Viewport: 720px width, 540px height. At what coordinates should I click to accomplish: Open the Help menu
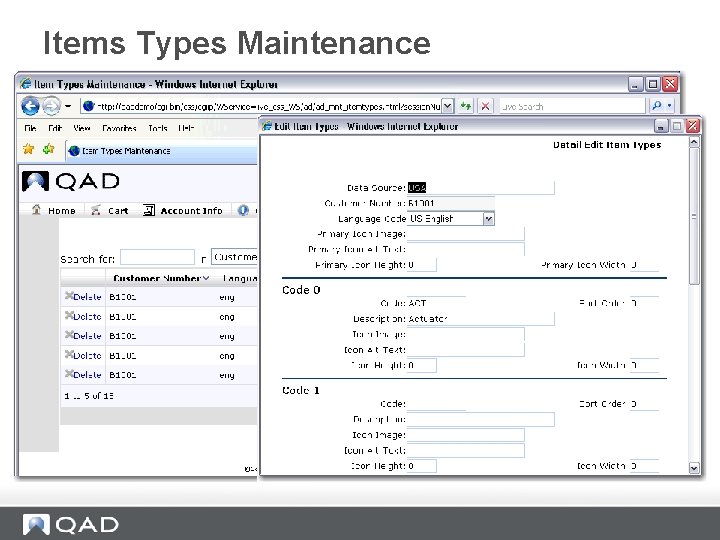pos(186,128)
